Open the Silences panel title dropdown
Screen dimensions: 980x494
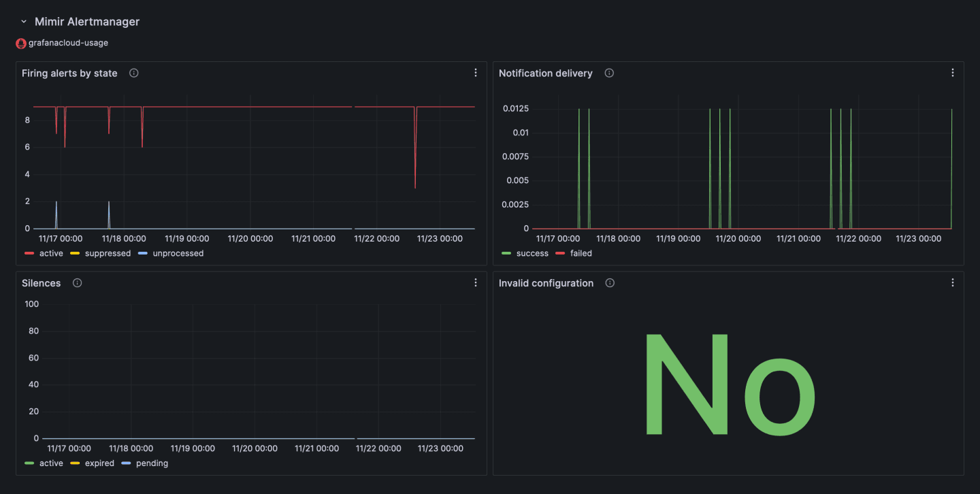(41, 282)
